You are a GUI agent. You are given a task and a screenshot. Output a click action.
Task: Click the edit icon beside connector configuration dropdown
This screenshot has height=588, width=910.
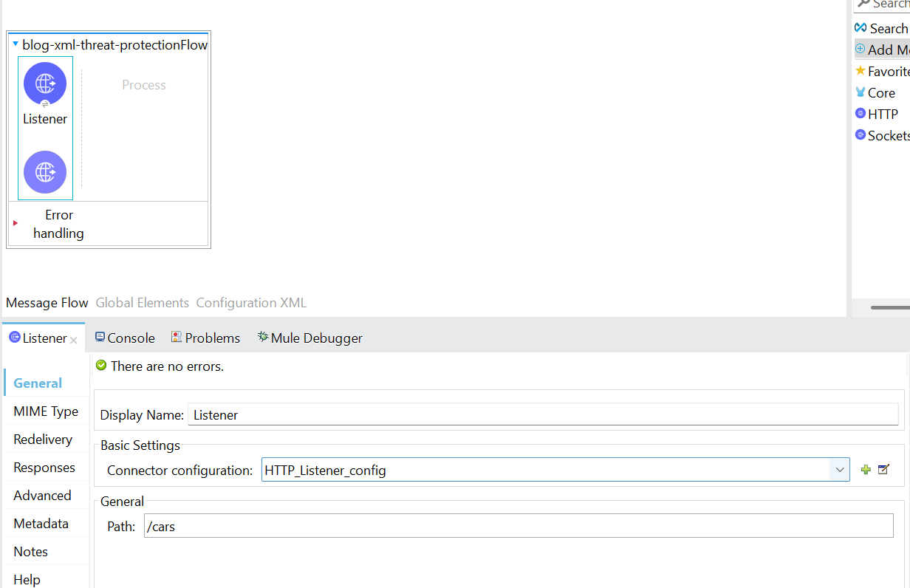tap(883, 469)
